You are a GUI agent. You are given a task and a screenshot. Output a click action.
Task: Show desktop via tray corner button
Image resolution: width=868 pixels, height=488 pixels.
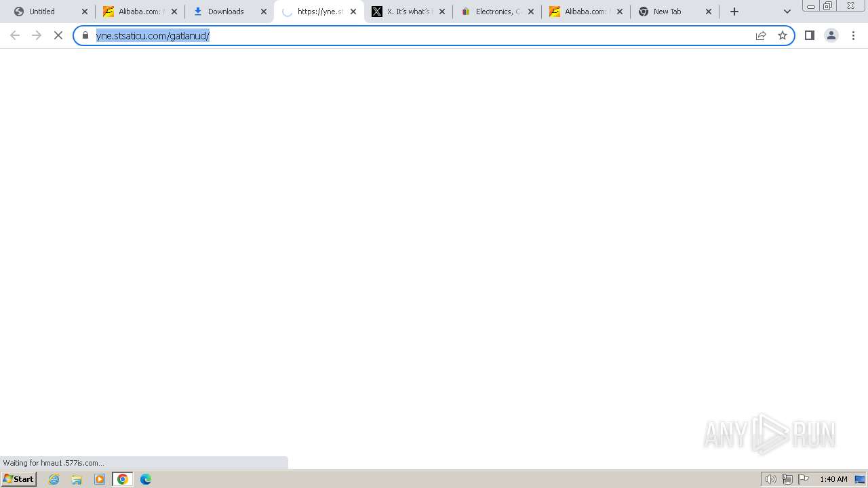[860, 479]
